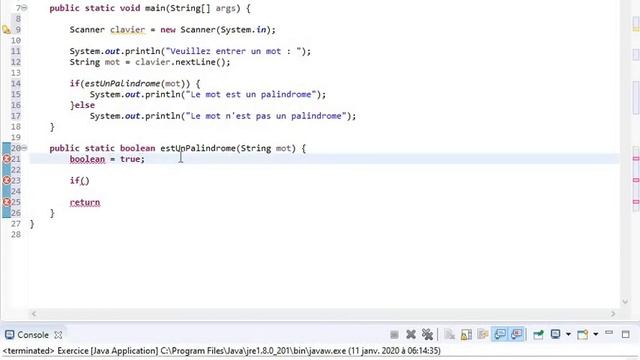The width and height of the screenshot is (640, 360).
Task: Click the overview ruler error mark for line 23
Action: click(636, 180)
